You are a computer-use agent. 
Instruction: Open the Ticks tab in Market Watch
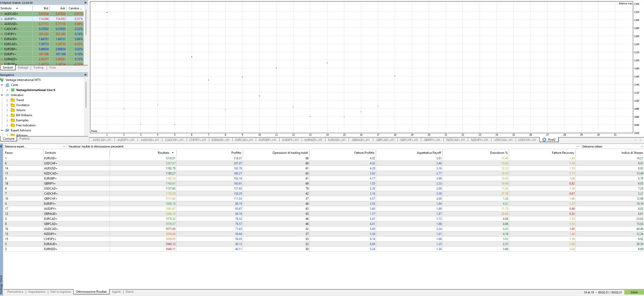(52, 68)
